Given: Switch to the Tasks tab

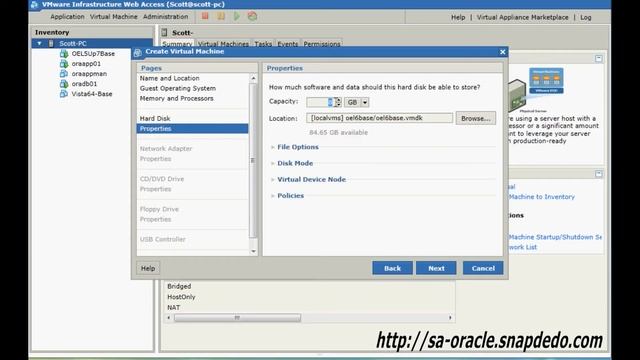Looking at the screenshot, I should [x=263, y=44].
